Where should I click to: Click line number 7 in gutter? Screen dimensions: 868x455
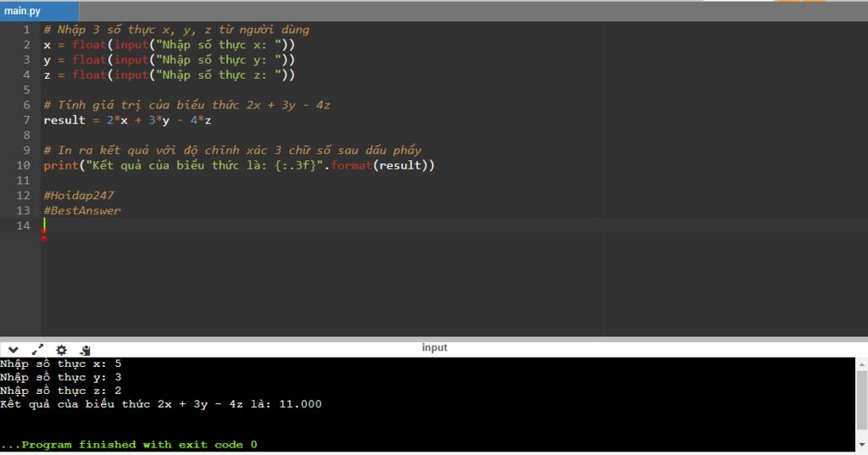coord(26,120)
